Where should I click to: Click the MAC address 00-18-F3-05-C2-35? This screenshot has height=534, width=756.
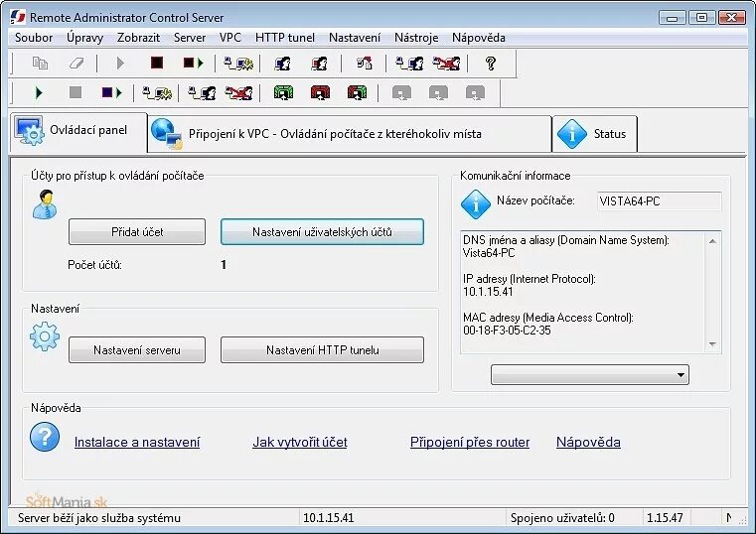coord(507,331)
